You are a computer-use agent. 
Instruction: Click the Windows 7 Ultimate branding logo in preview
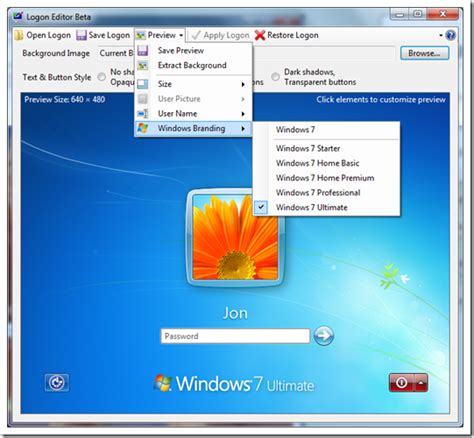coord(234,384)
